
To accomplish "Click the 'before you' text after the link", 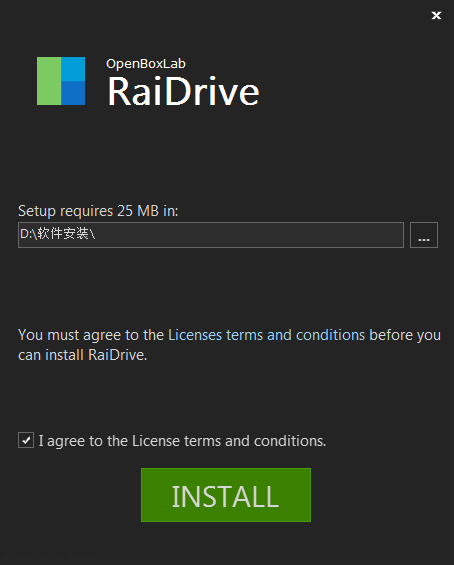I will [405, 335].
